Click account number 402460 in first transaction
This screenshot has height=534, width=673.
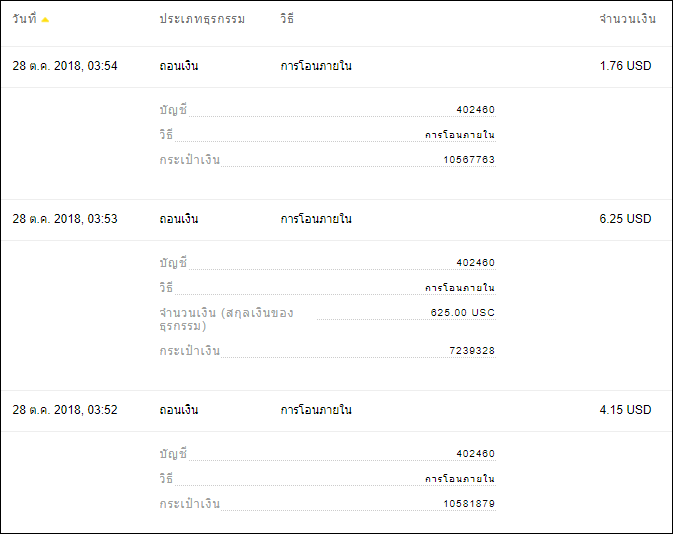coord(476,110)
